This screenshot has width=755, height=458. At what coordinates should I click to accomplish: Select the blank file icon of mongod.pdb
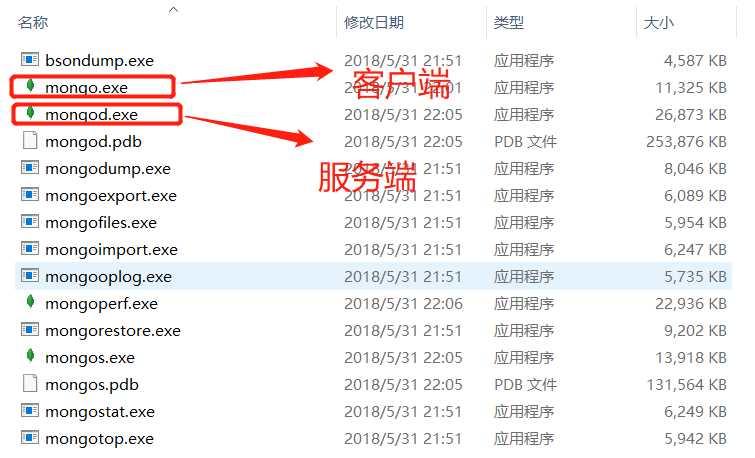[30, 141]
